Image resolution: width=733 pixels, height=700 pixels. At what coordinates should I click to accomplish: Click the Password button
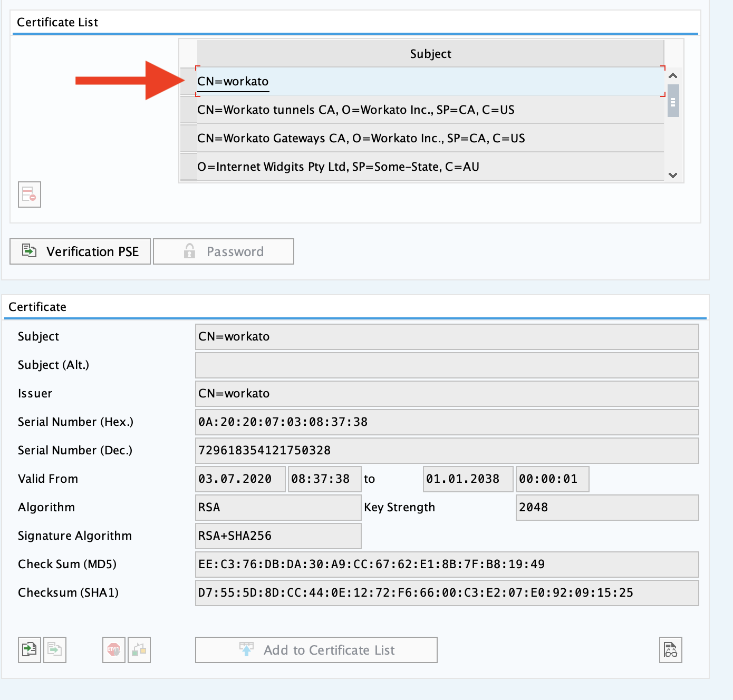point(224,251)
